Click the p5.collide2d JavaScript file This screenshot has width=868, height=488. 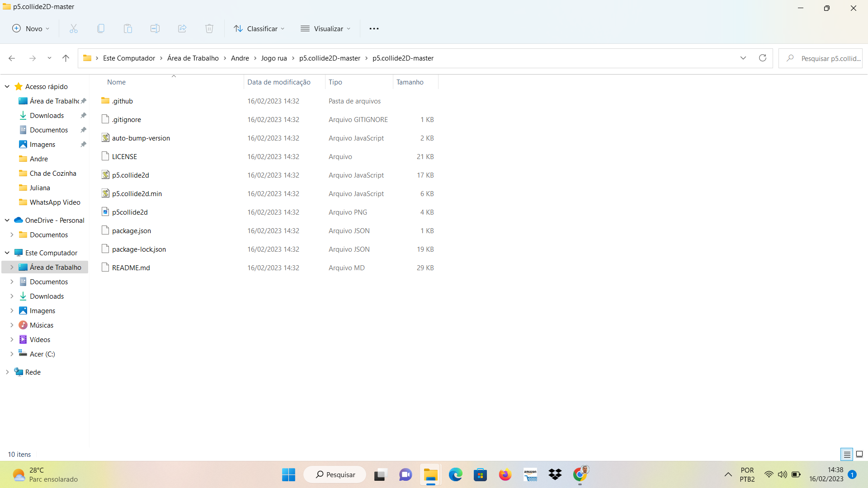pyautogui.click(x=131, y=174)
